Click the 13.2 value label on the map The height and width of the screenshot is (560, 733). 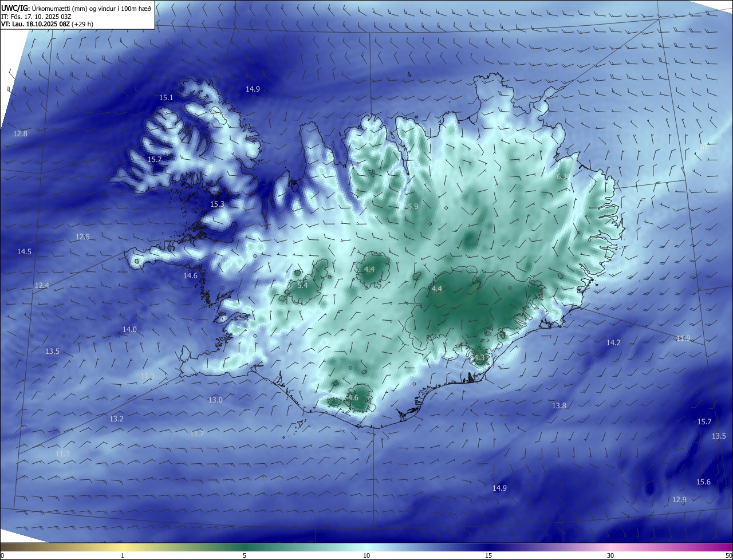(x=116, y=419)
